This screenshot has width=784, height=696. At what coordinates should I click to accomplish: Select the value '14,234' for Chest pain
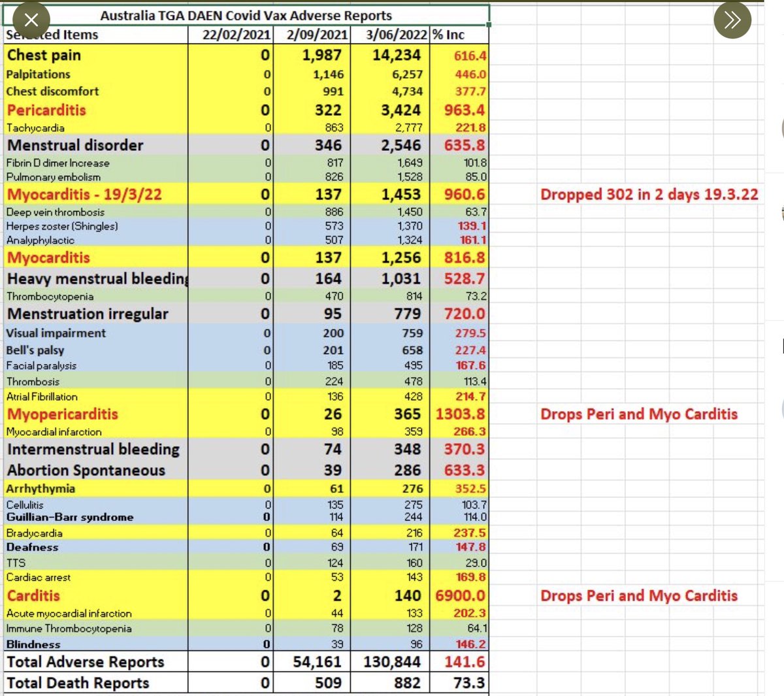point(397,56)
